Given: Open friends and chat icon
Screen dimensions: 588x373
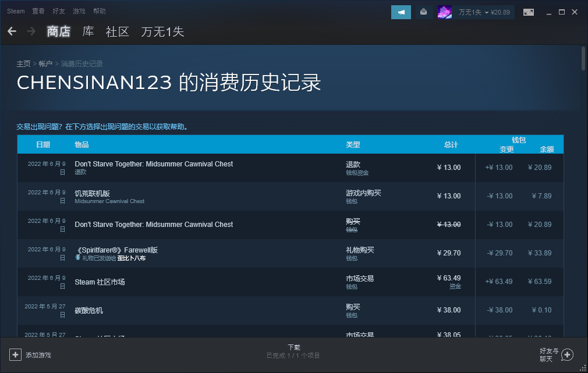Looking at the screenshot, I should (x=566, y=354).
